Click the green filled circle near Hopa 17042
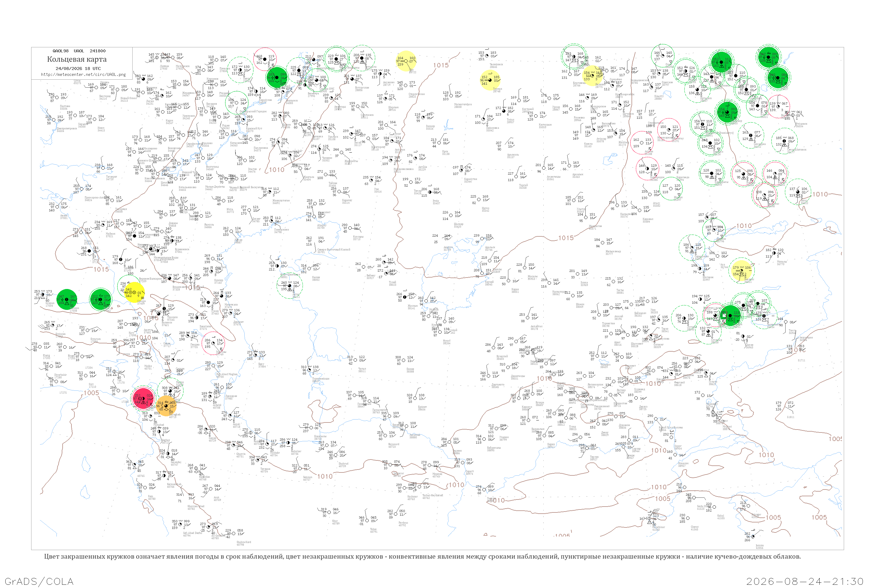This screenshot has width=882, height=588. pyautogui.click(x=101, y=299)
